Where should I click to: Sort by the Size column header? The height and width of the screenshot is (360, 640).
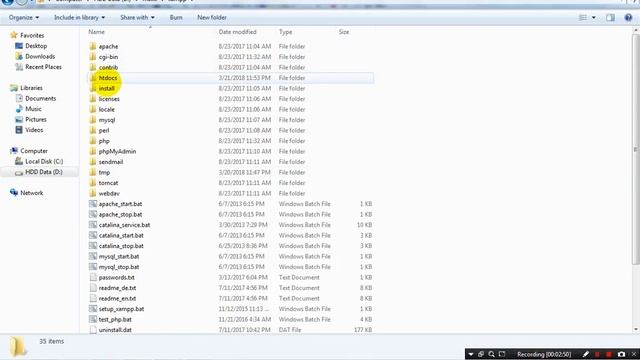click(x=344, y=32)
